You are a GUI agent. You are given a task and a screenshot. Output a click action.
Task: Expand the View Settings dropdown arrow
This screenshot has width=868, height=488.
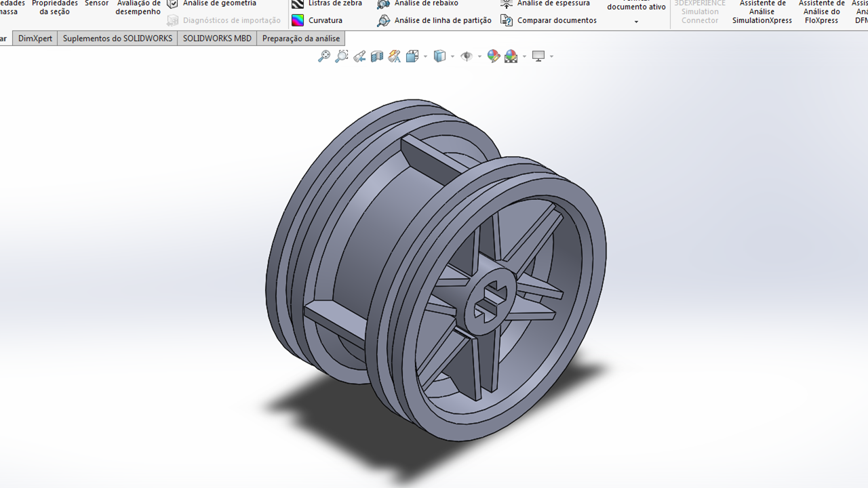tap(552, 56)
